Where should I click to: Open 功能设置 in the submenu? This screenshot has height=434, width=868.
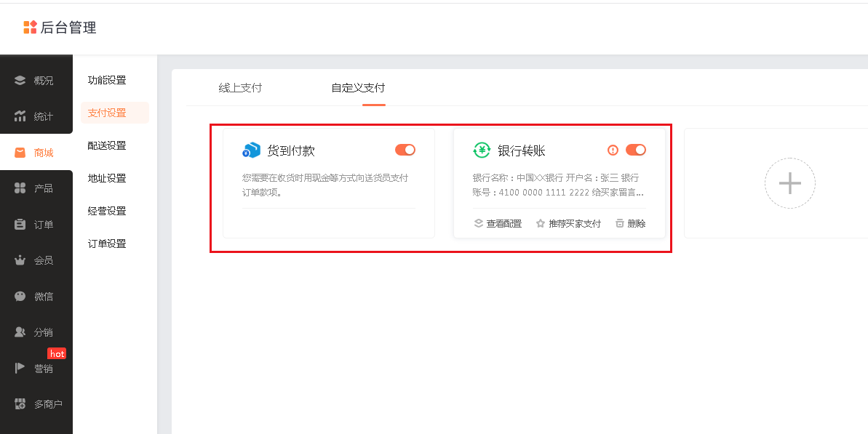click(107, 80)
